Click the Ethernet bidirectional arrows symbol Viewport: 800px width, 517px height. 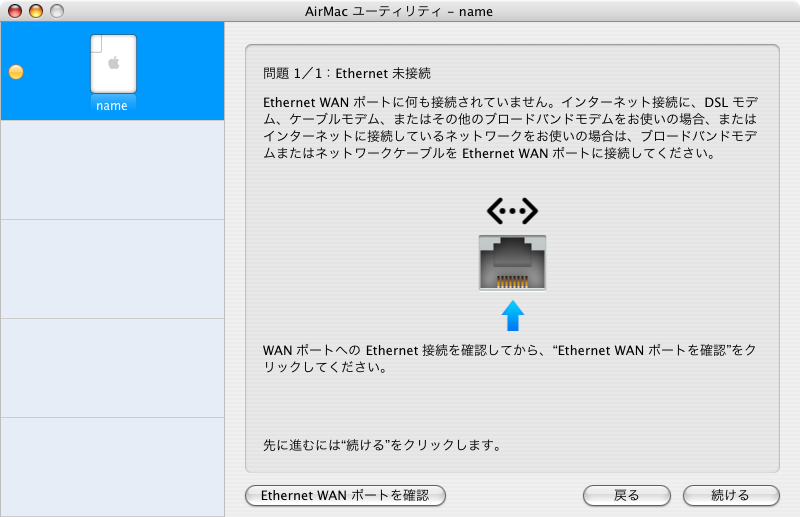coord(512,211)
